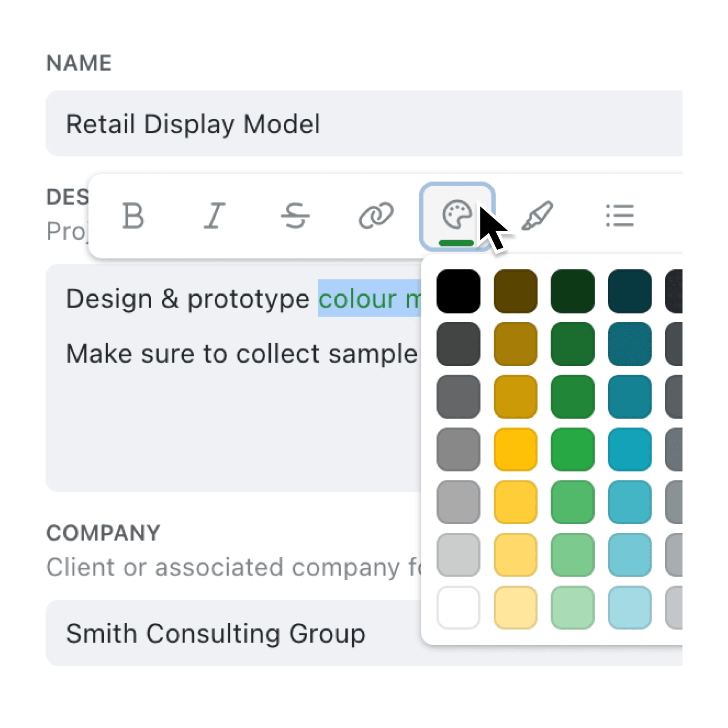The image size is (728, 728).
Task: Open the text colour palette button
Action: [457, 215]
